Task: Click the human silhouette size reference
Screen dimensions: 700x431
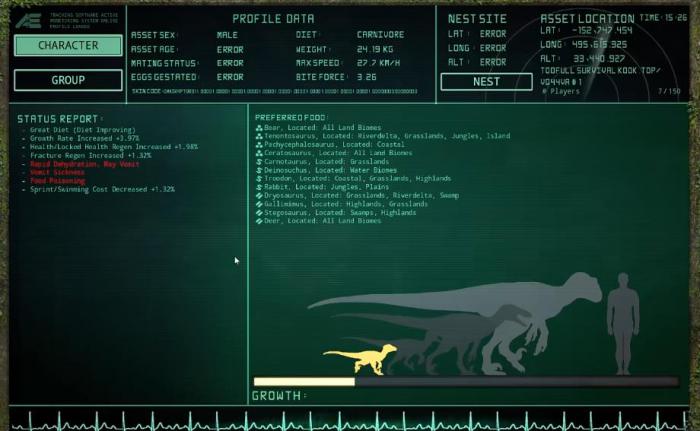Action: coord(623,322)
